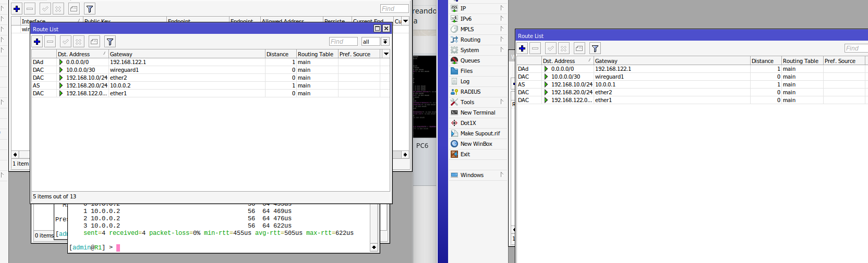Click right scroll arrow in WireGuard window
Viewport: 868px width, 263px height.
pos(405,154)
